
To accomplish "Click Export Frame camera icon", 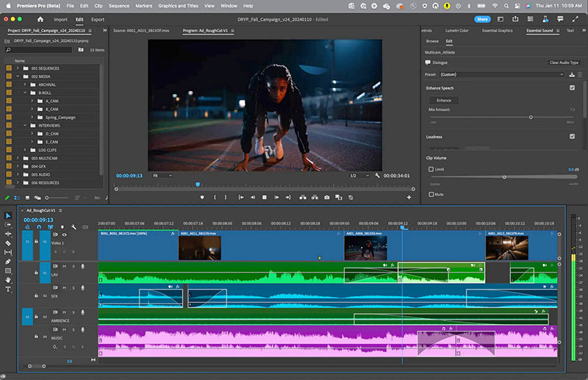I will coord(326,197).
